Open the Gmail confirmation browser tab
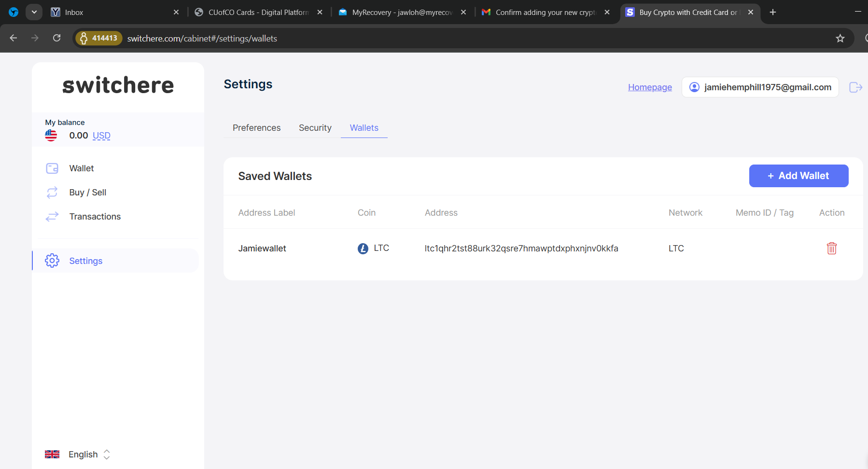 [546, 12]
